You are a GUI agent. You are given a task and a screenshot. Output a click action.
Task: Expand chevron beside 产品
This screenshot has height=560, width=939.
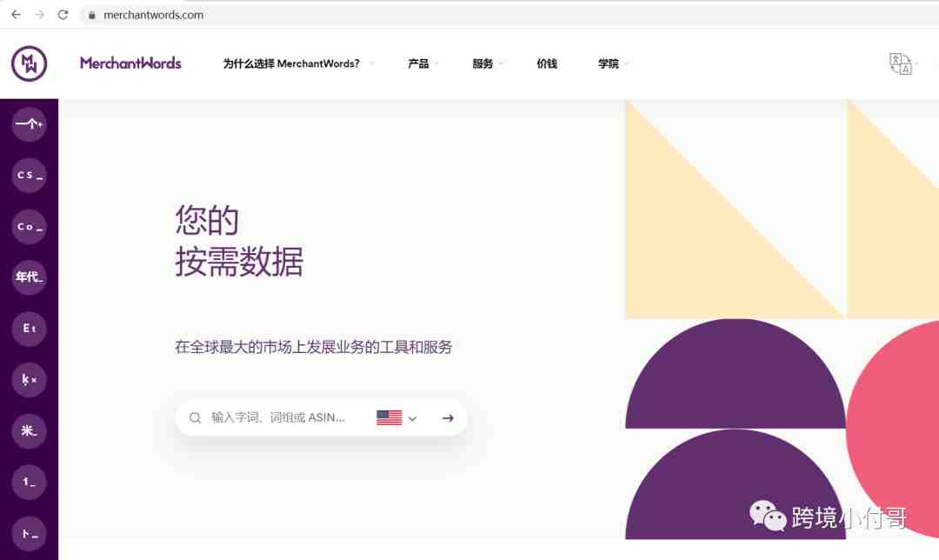click(436, 63)
